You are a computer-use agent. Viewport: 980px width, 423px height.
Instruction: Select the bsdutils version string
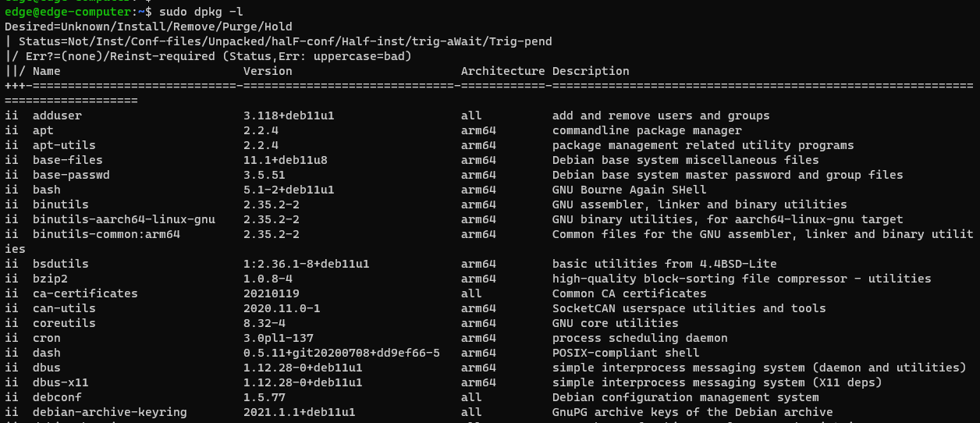pos(306,264)
